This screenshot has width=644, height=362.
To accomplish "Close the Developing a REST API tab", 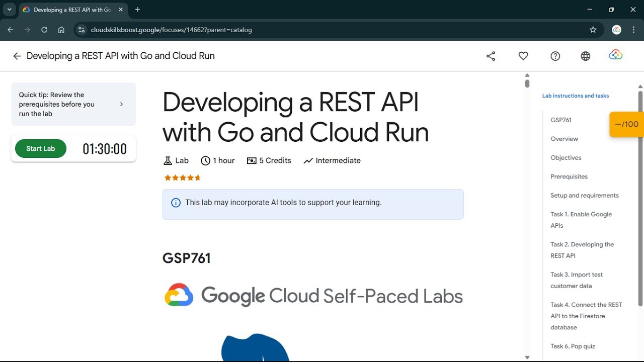I will click(x=121, y=10).
